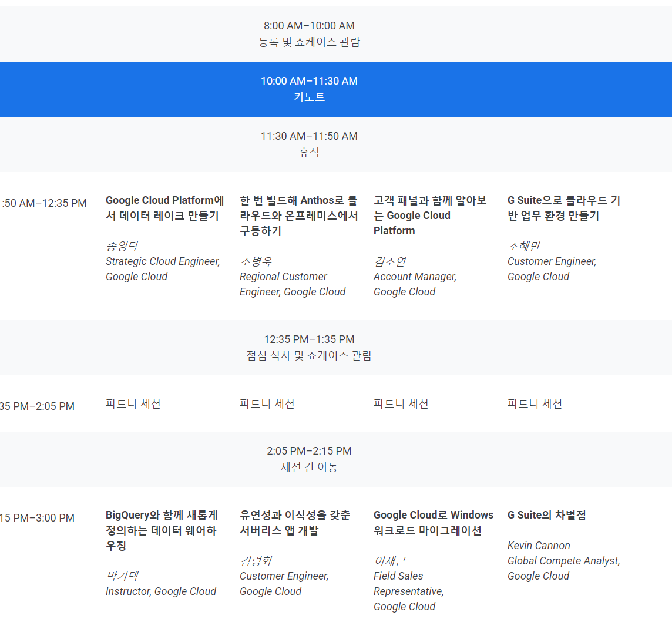This screenshot has width=672, height=619.
Task: Select the 11:30 AM–11:50 AM break time
Action: 309,136
